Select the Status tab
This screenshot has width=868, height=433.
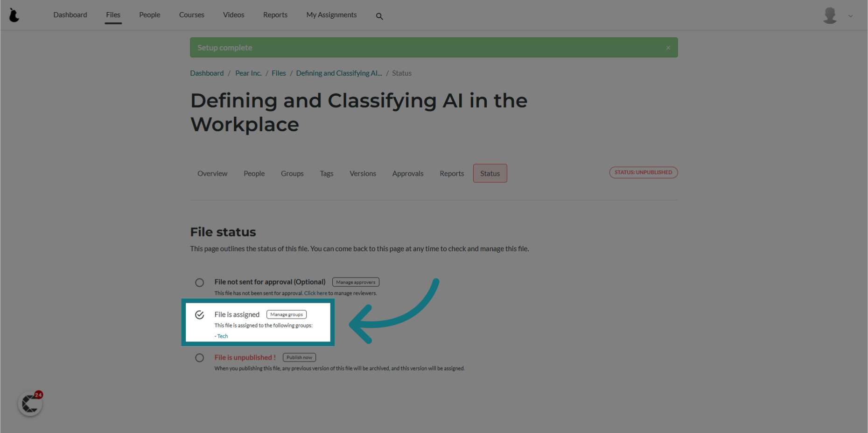pos(490,173)
